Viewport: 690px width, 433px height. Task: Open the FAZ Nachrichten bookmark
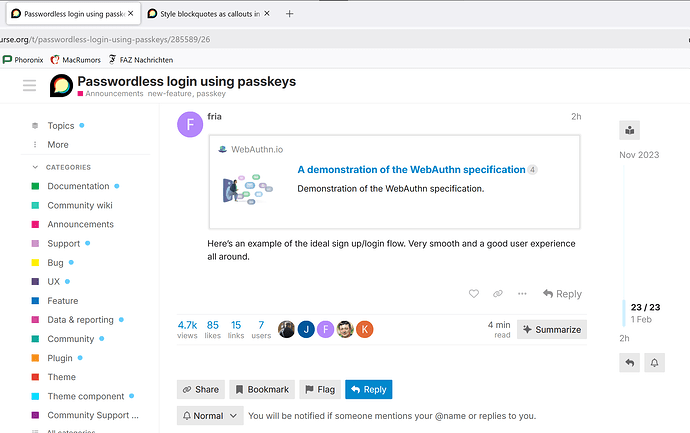coord(141,60)
